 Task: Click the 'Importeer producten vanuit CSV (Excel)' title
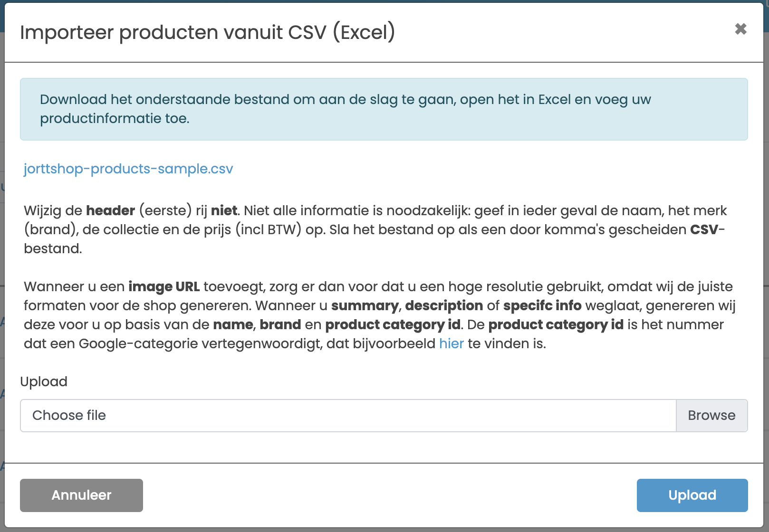[207, 32]
